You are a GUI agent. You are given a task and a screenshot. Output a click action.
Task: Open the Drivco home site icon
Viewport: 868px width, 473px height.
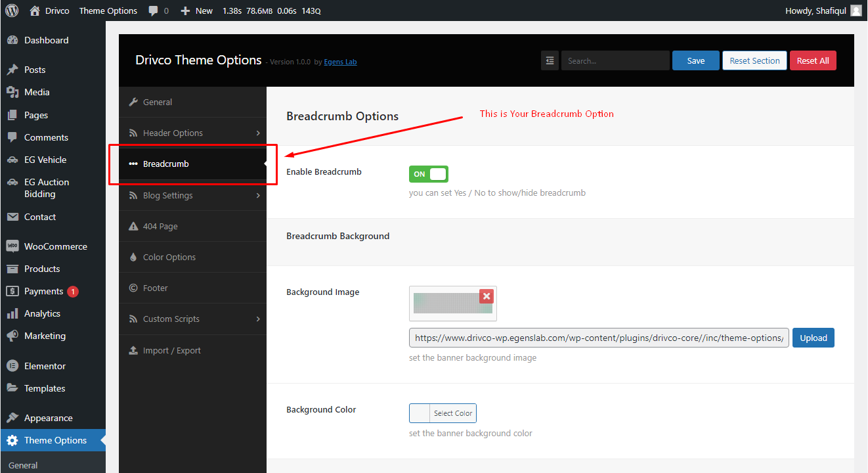pyautogui.click(x=35, y=11)
